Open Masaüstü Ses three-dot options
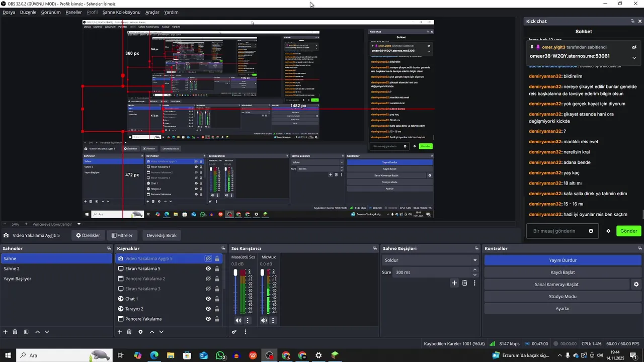This screenshot has width=644, height=362. click(247, 320)
